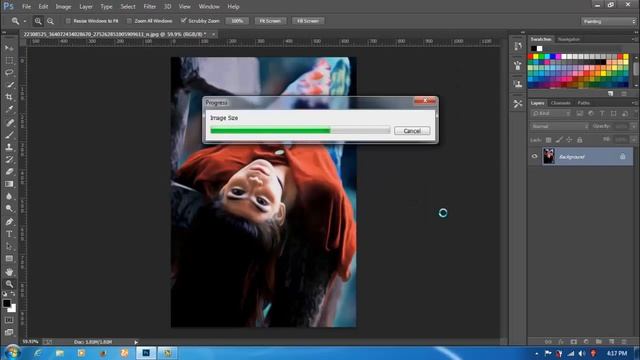Click the volume icon in system tray
Viewport: 640px width, 360px height.
[x=582, y=353]
